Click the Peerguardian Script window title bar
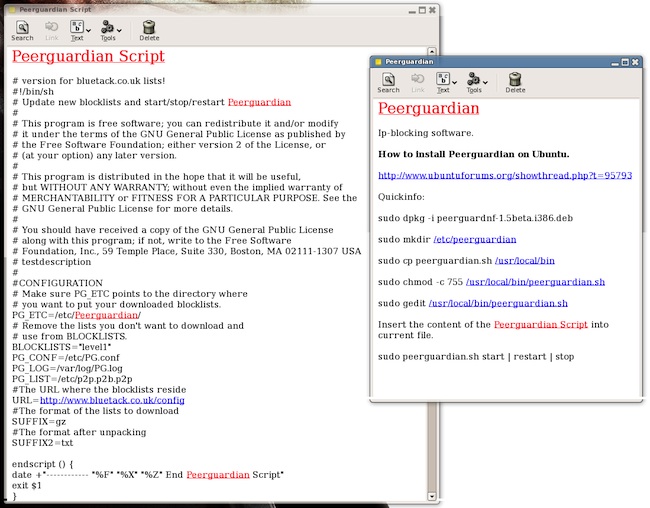The image size is (650, 508). tap(222, 10)
